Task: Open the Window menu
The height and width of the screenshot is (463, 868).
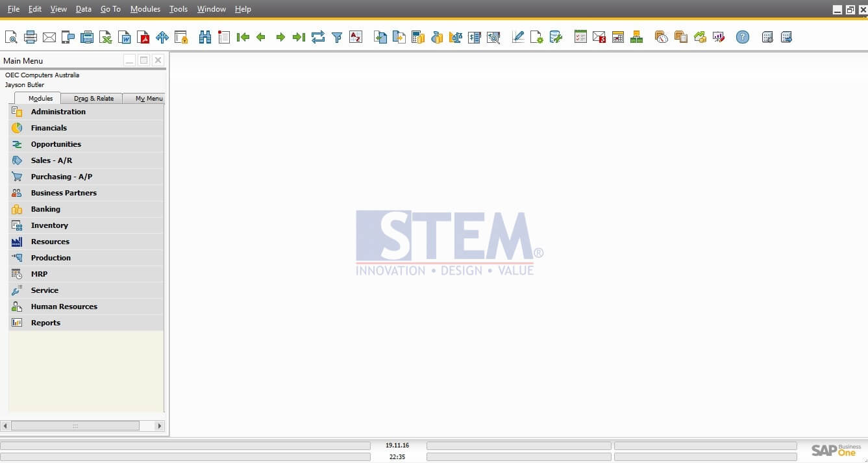Action: click(212, 9)
